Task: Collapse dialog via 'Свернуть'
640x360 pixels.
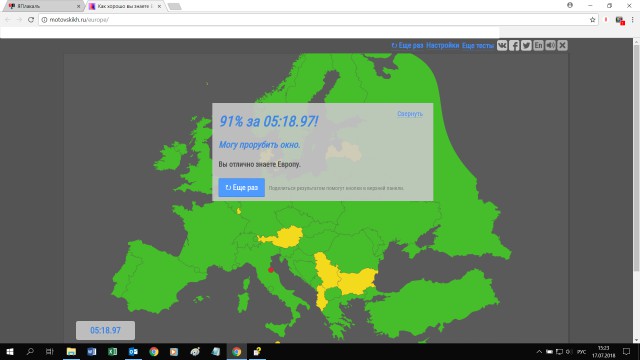Action: click(410, 114)
